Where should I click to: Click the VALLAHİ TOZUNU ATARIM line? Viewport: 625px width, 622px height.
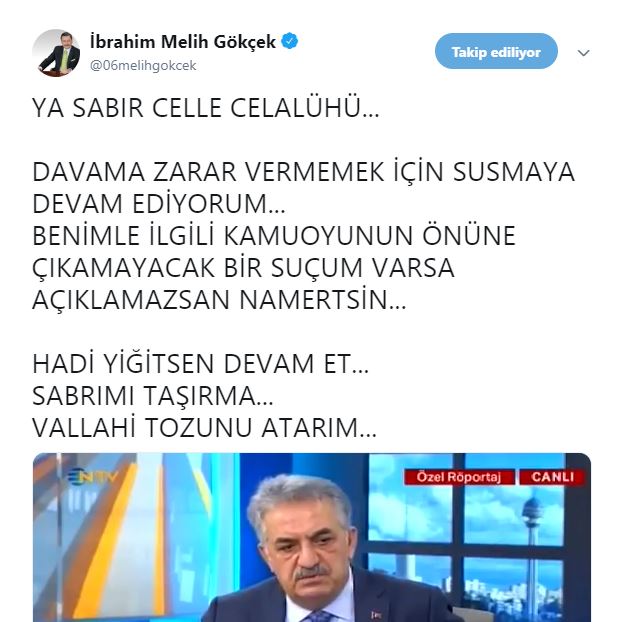coord(204,428)
